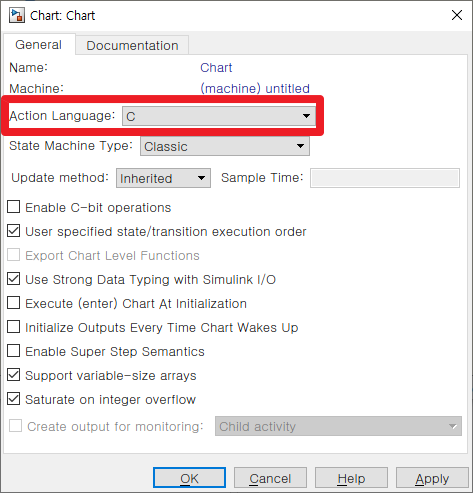Apply the chart settings
This screenshot has height=493, width=473.
[x=432, y=478]
